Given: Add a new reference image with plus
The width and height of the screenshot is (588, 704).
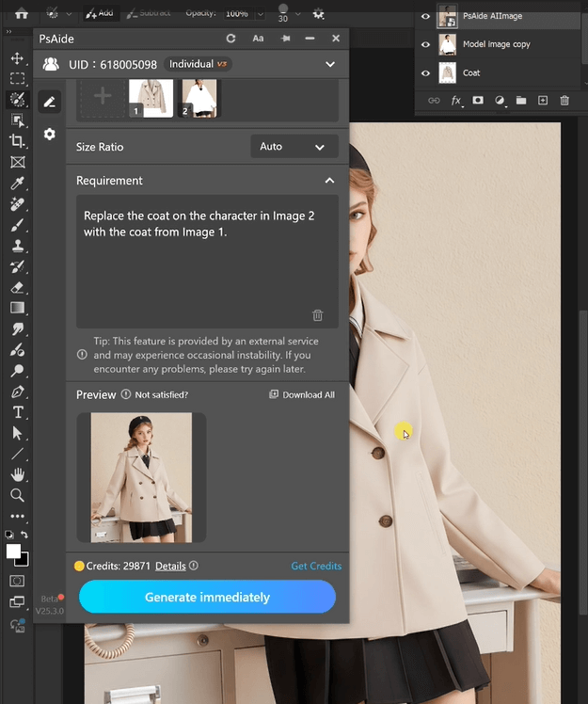Looking at the screenshot, I should [103, 98].
